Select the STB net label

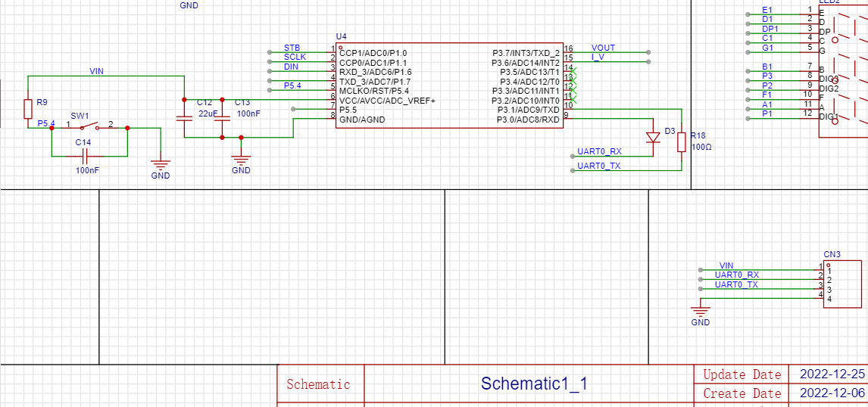[292, 48]
